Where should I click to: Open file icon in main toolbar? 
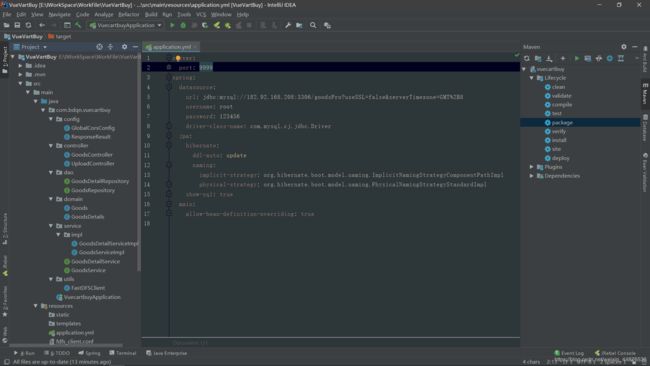[6, 25]
